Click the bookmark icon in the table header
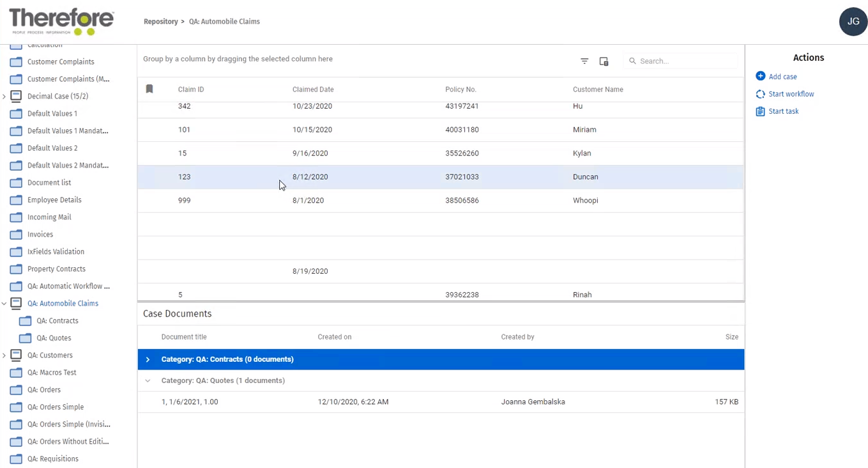The width and height of the screenshot is (868, 468). (149, 90)
